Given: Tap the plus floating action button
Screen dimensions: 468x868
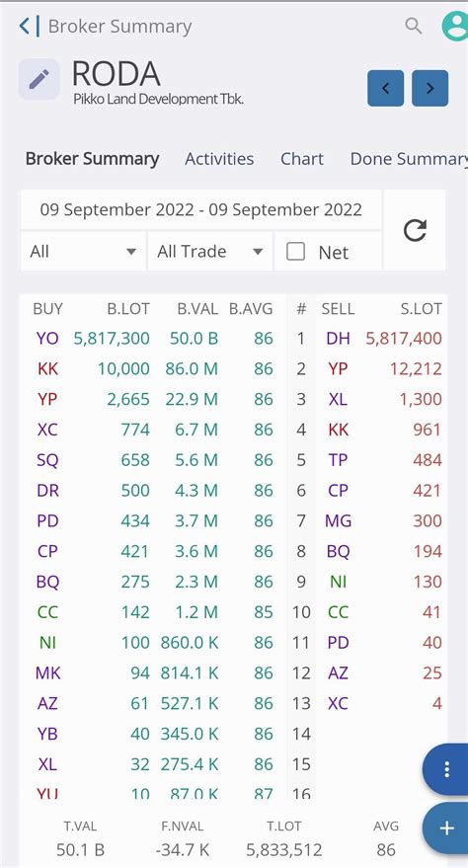Looking at the screenshot, I should pos(446,829).
